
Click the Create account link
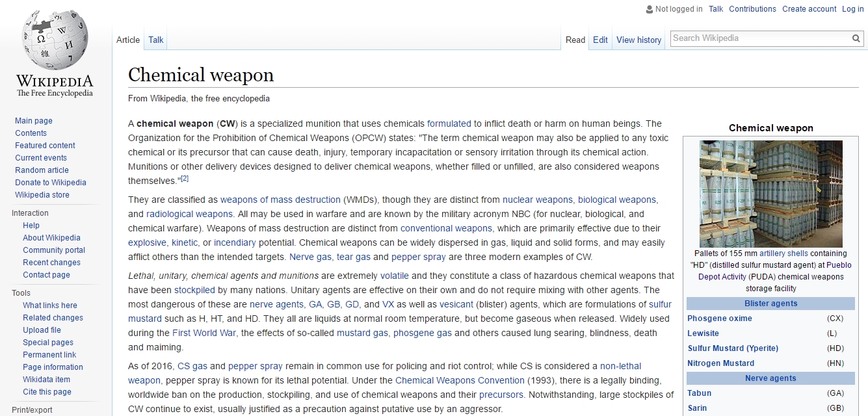pos(809,9)
